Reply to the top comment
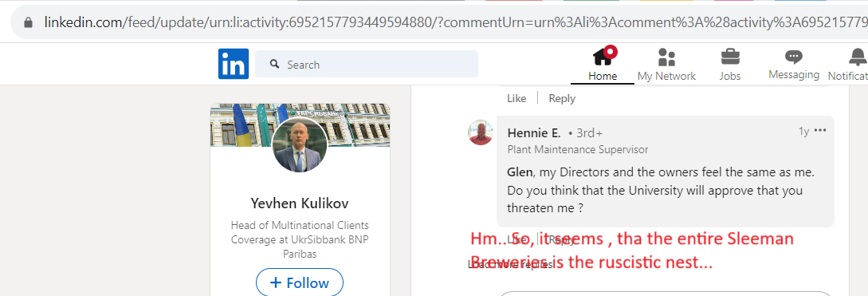 (x=562, y=98)
